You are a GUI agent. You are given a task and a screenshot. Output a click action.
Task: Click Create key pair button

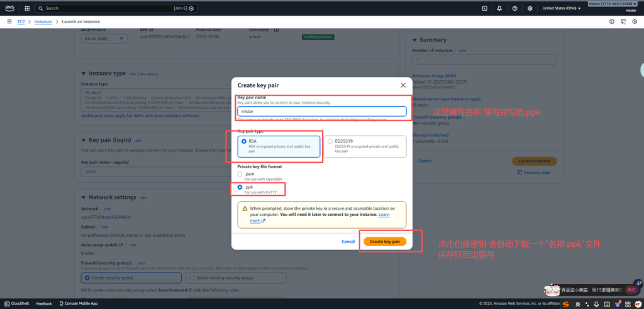pyautogui.click(x=385, y=242)
